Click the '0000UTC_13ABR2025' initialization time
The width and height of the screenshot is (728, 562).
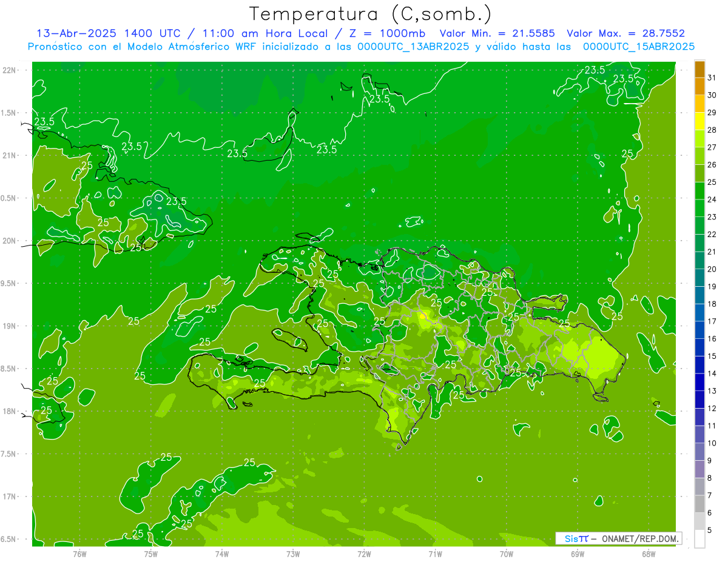(x=413, y=47)
